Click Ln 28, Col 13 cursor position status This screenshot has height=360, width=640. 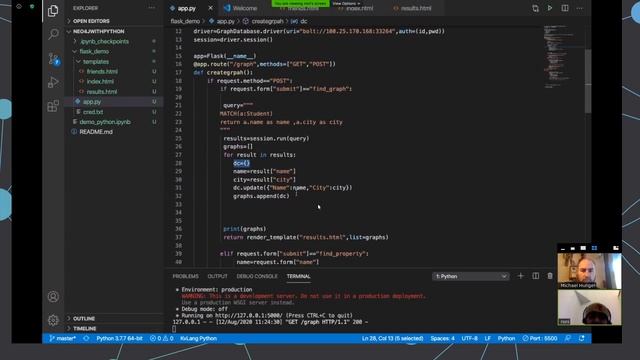[x=392, y=338]
